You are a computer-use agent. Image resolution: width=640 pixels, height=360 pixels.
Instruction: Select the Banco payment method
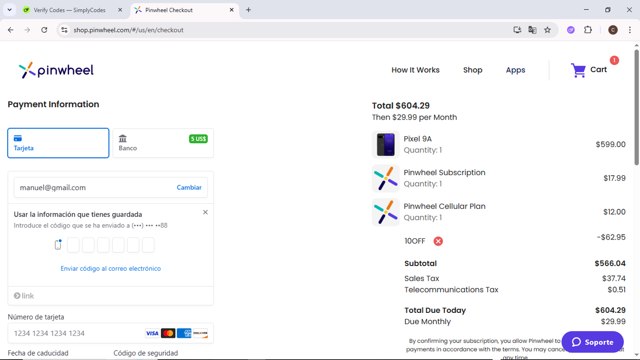(x=163, y=143)
